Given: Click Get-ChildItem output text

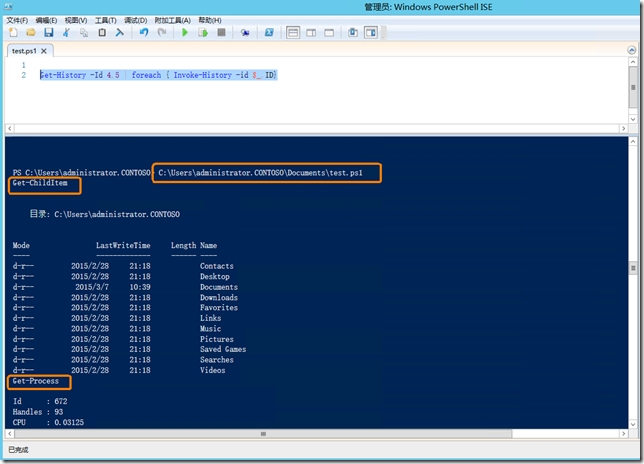Looking at the screenshot, I should click(x=40, y=183).
